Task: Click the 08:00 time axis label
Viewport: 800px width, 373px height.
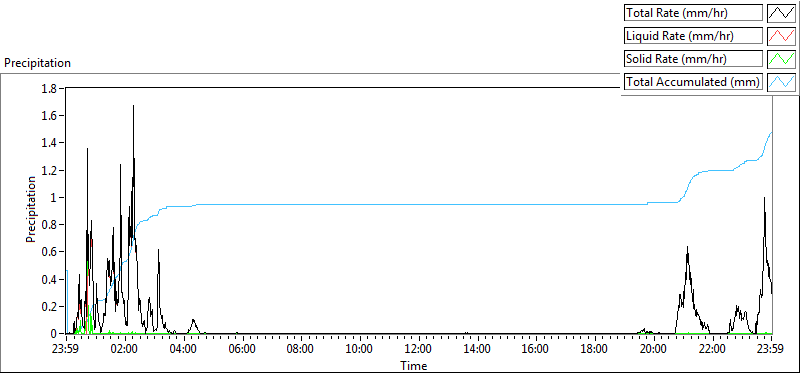Action: click(x=301, y=350)
